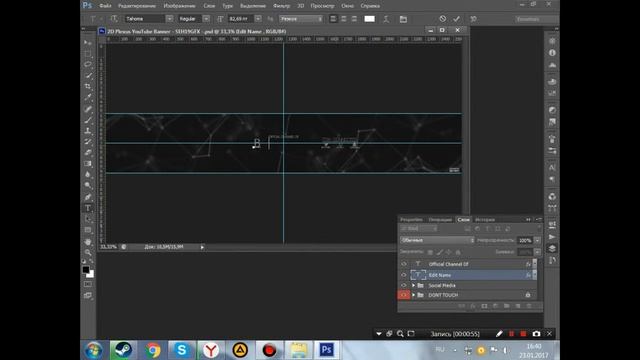Select the Horizontal Type tool
The image size is (640, 360).
coord(88,208)
